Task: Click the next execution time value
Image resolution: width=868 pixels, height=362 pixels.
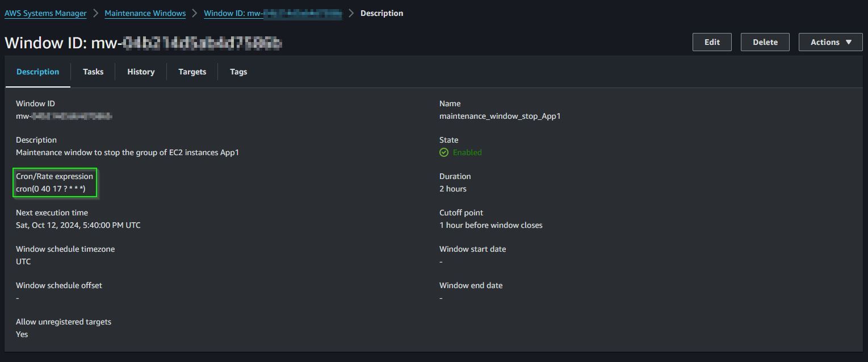Action: click(x=78, y=225)
